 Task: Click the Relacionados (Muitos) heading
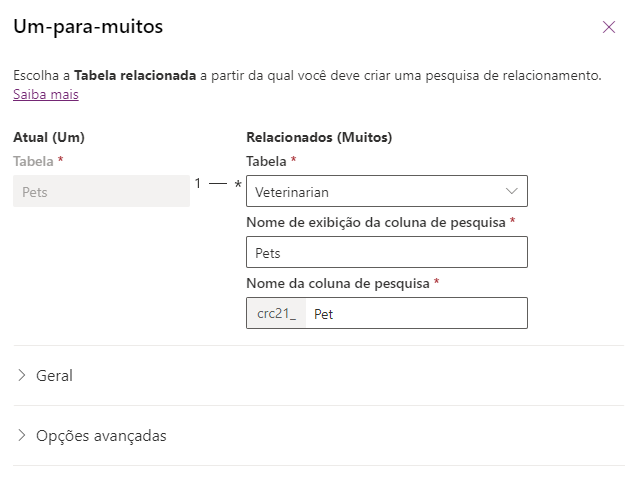click(319, 137)
